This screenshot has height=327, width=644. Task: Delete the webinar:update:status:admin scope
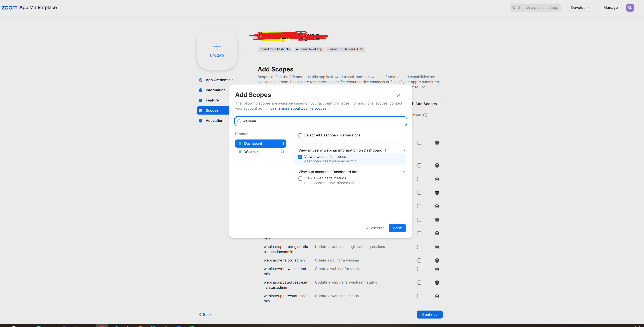pos(437,296)
